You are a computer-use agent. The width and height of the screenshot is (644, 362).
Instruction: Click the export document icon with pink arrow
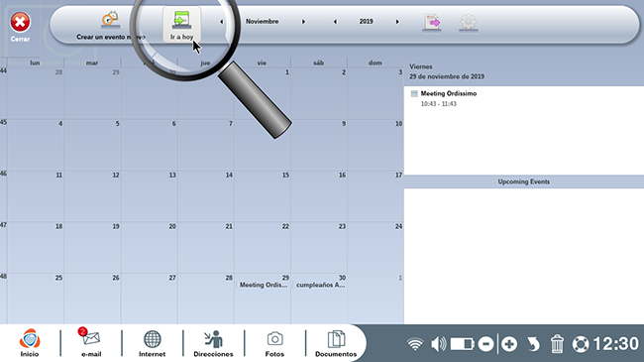tap(432, 22)
